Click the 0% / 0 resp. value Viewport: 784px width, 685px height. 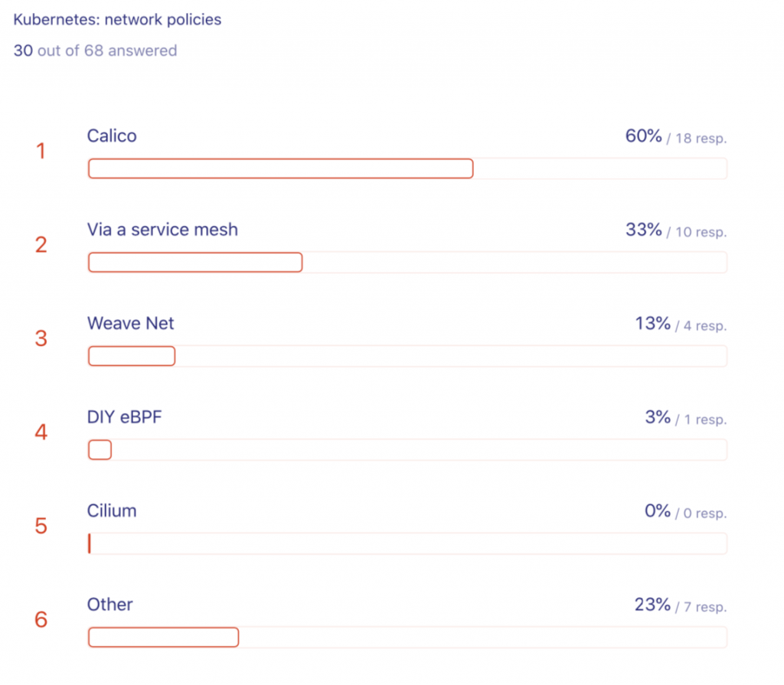(684, 511)
